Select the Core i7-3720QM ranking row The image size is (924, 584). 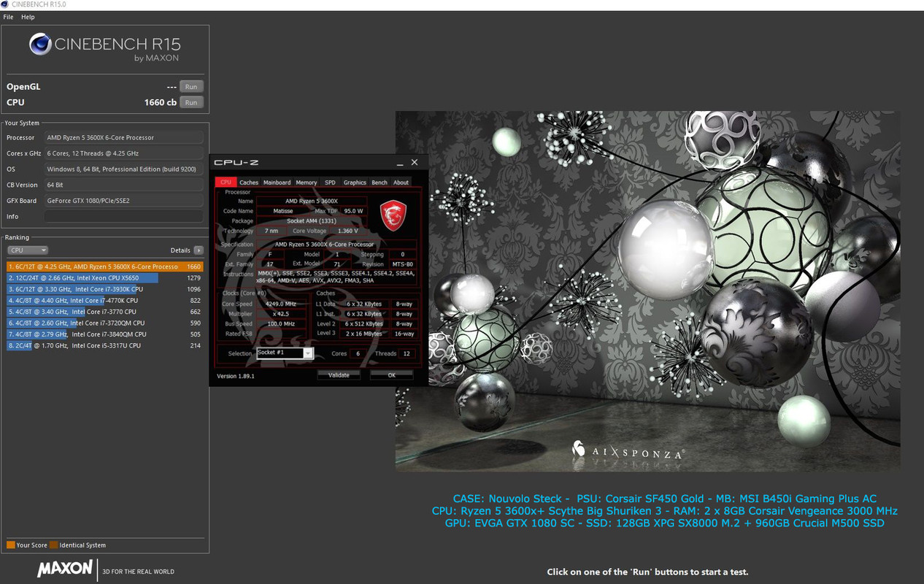pos(105,323)
